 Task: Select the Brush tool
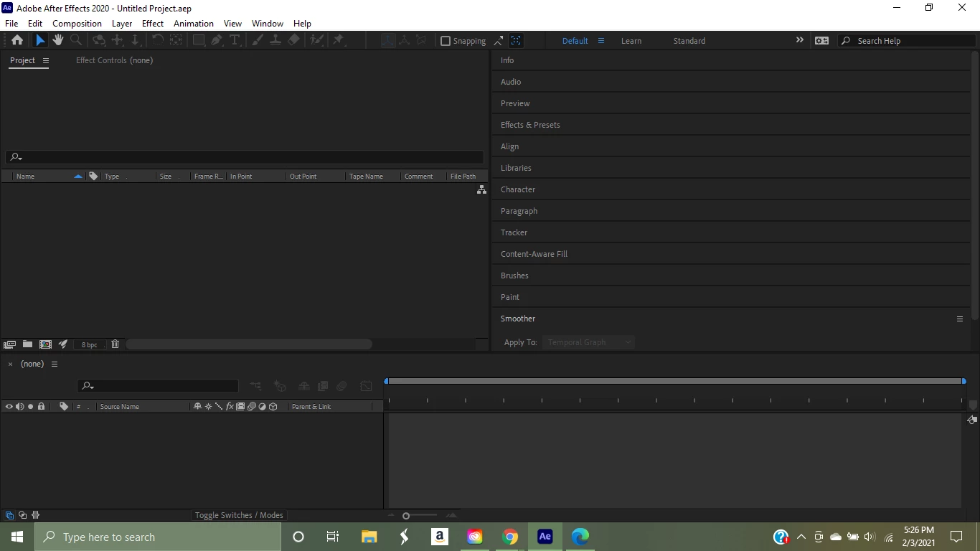pos(258,41)
